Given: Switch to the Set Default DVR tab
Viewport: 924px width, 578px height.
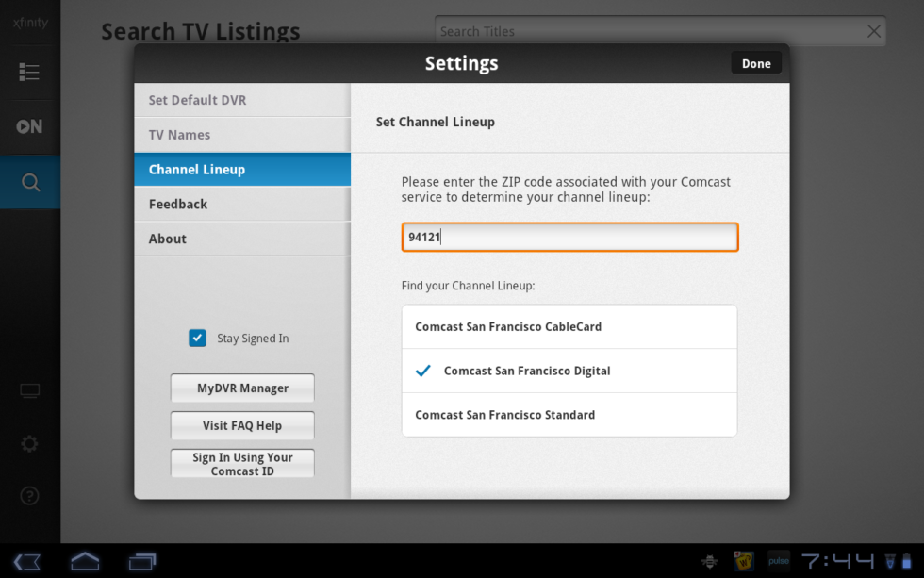Looking at the screenshot, I should [242, 100].
